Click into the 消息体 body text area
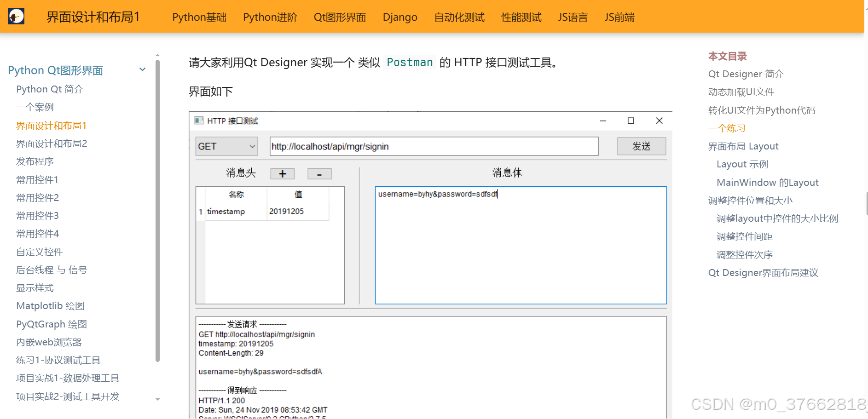 point(520,248)
